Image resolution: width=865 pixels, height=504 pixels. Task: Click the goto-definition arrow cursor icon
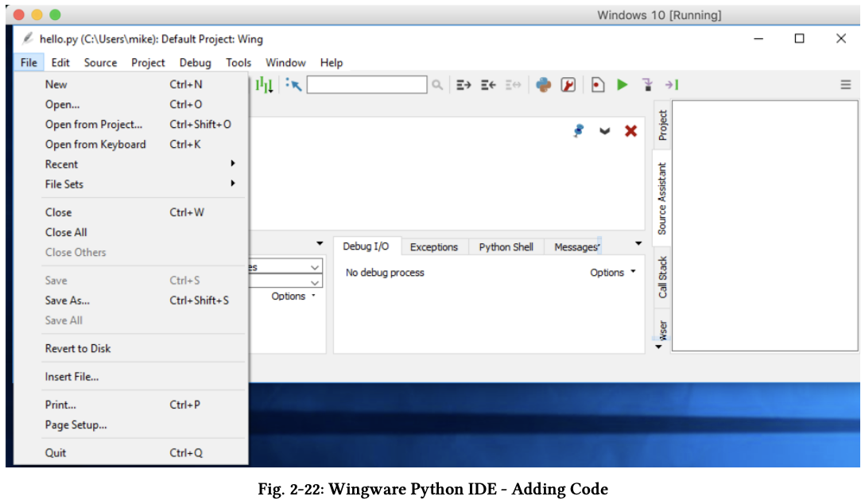click(x=293, y=85)
